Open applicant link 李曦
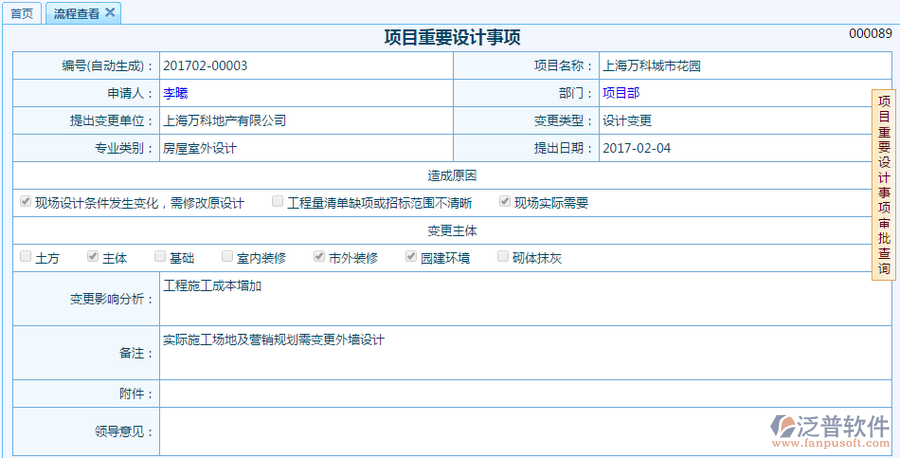This screenshot has width=900, height=459. coord(175,93)
